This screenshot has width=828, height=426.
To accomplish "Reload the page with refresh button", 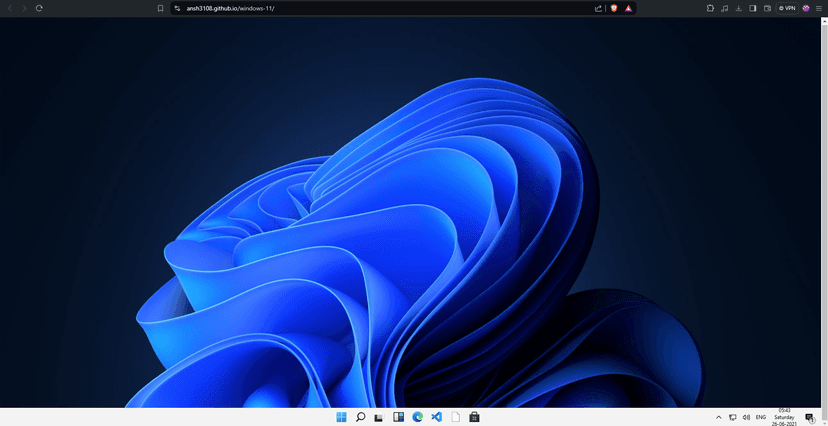I will click(39, 8).
